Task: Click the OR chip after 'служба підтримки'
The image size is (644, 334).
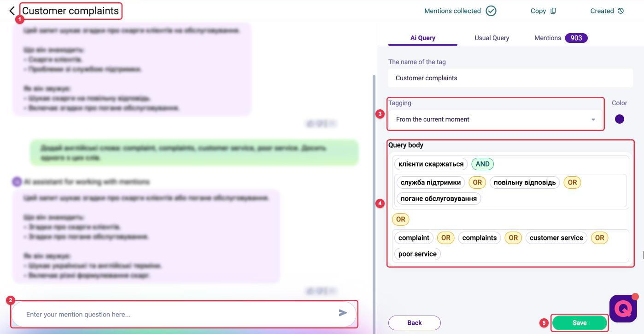Action: click(x=477, y=182)
